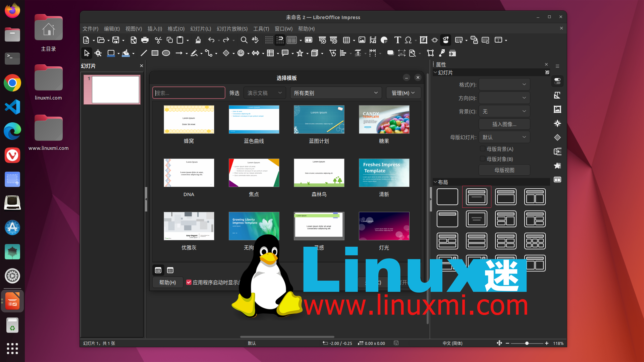This screenshot has height=362, width=644.
Task: Select the Ellipse drawing tool
Action: click(166, 53)
